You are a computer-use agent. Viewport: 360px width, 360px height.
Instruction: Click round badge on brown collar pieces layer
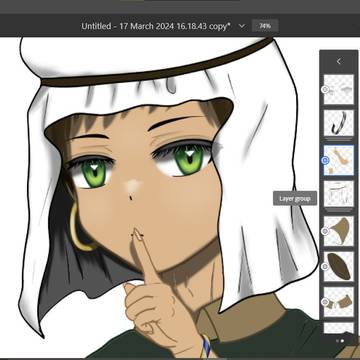pos(325,302)
